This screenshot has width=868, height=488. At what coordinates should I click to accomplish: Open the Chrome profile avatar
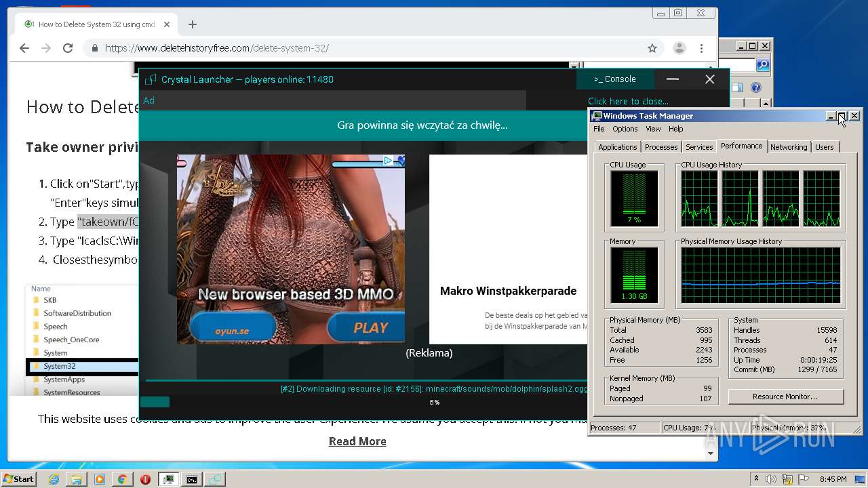point(679,48)
